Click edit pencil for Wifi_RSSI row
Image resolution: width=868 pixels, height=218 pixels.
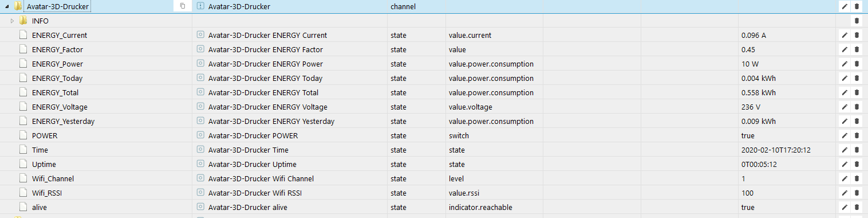click(844, 193)
